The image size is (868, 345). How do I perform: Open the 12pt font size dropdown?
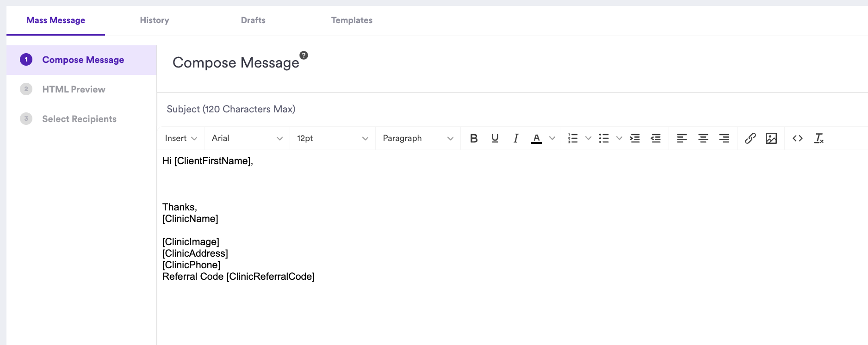point(333,138)
